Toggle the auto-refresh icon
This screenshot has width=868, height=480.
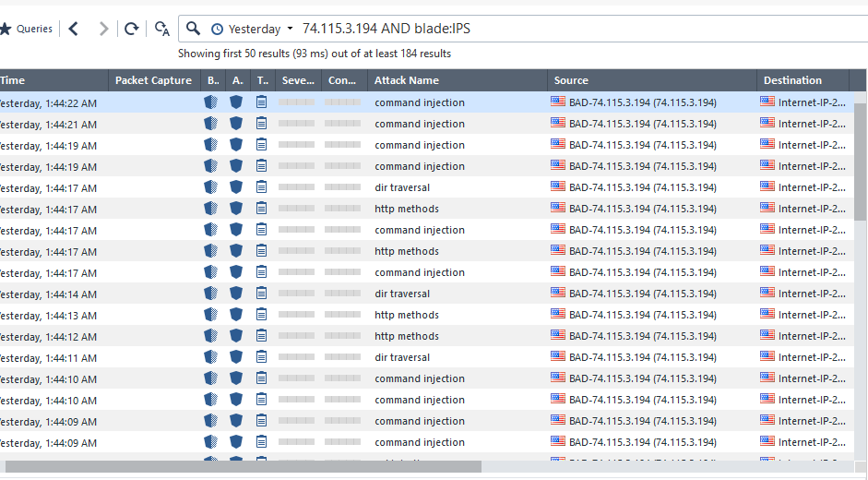(x=162, y=29)
